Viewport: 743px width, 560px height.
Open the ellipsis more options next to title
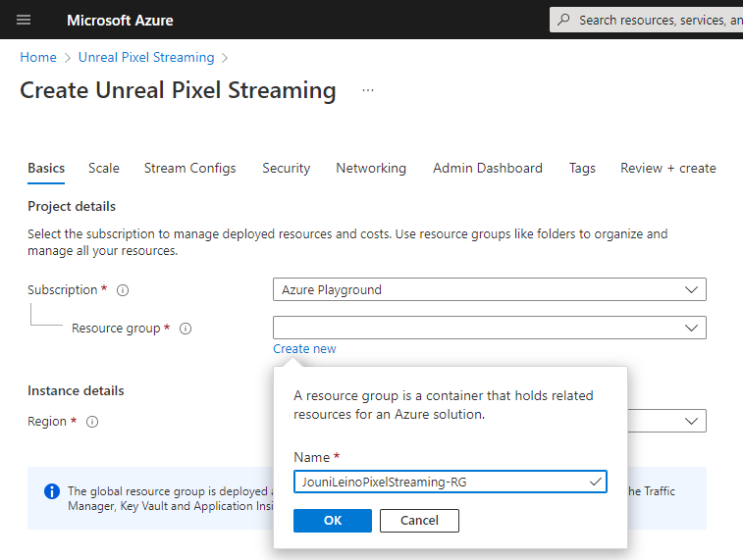point(368,90)
